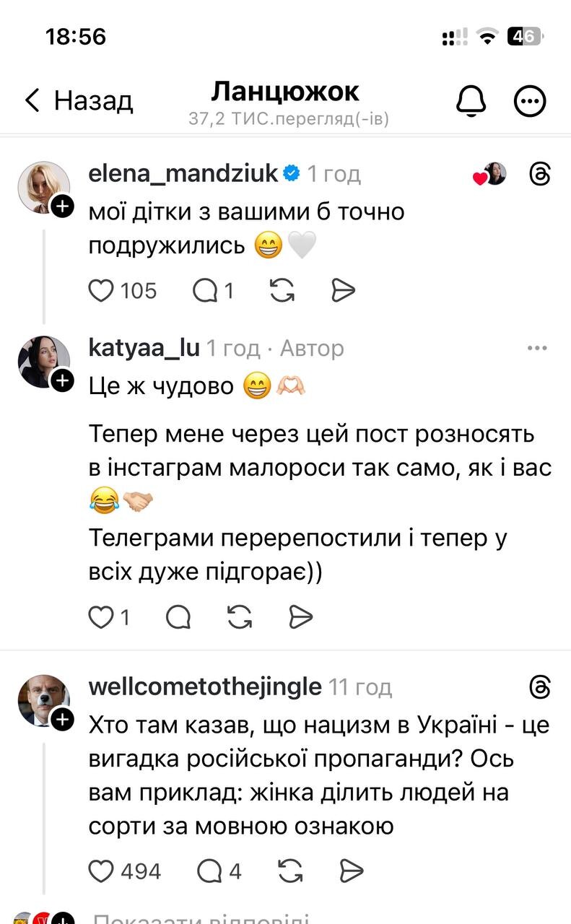
Task: Go back with the Назад button
Action: click(x=78, y=100)
